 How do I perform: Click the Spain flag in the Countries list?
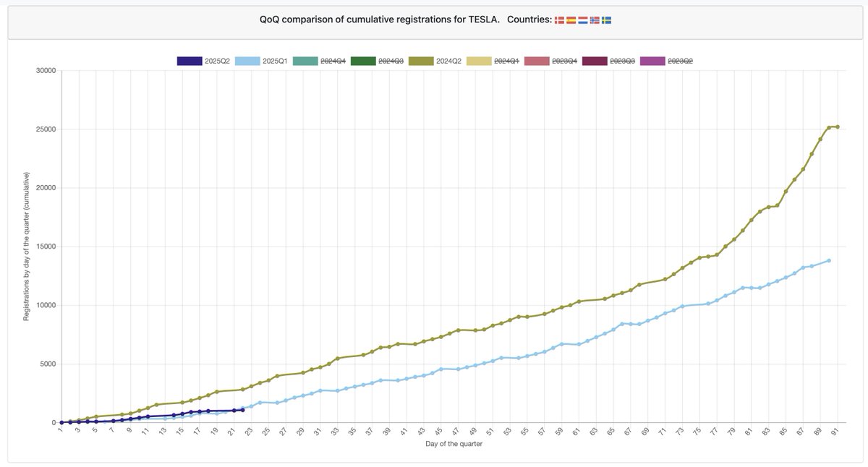point(571,20)
